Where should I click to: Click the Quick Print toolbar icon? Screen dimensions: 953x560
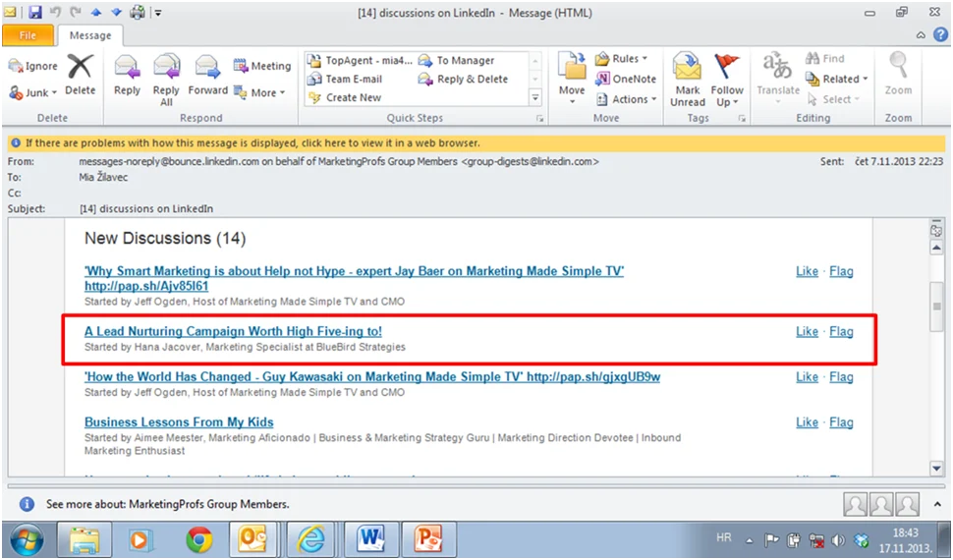click(138, 12)
